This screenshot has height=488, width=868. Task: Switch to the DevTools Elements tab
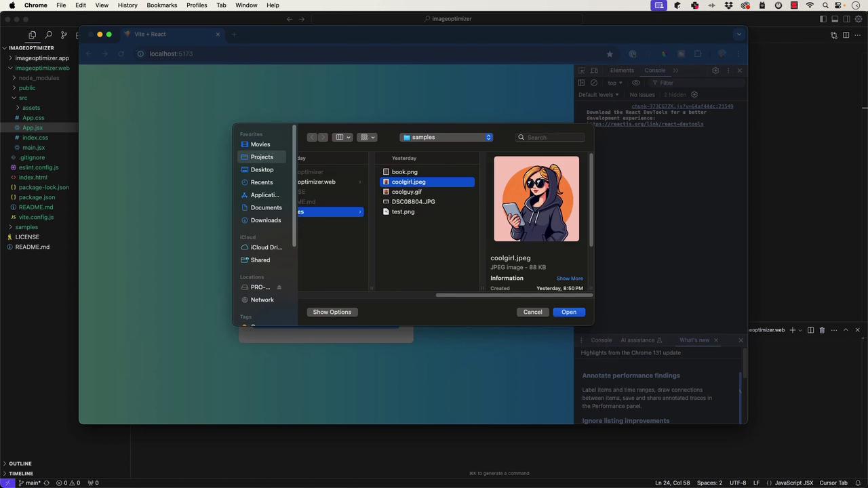(622, 70)
